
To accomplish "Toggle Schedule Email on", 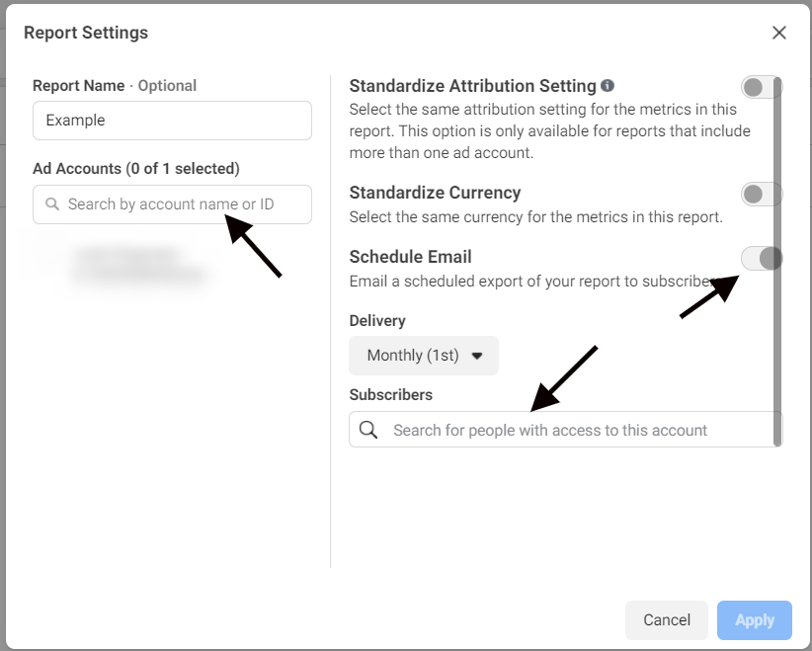I will coord(761,258).
